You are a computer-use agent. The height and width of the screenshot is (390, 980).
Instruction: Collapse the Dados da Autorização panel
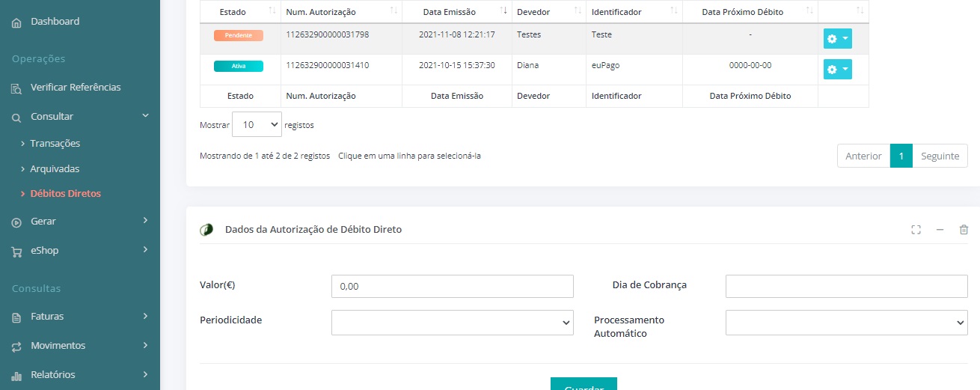(940, 230)
